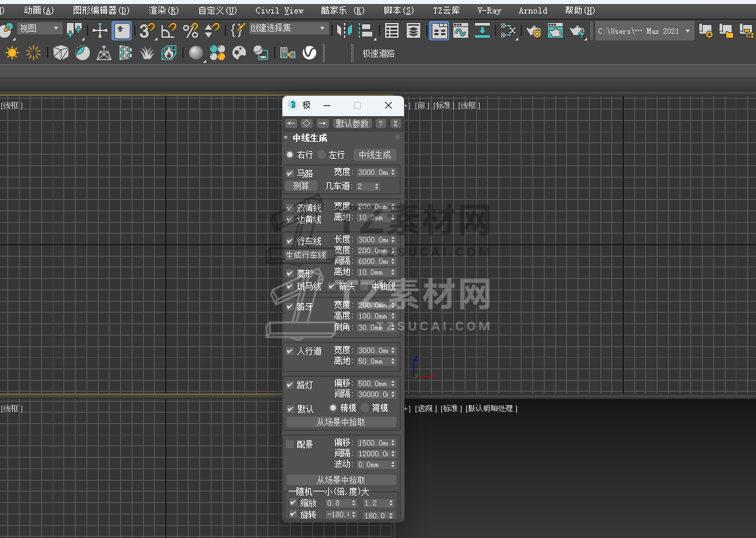Open the 动画(A) menu
The image size is (756, 538).
(x=39, y=10)
